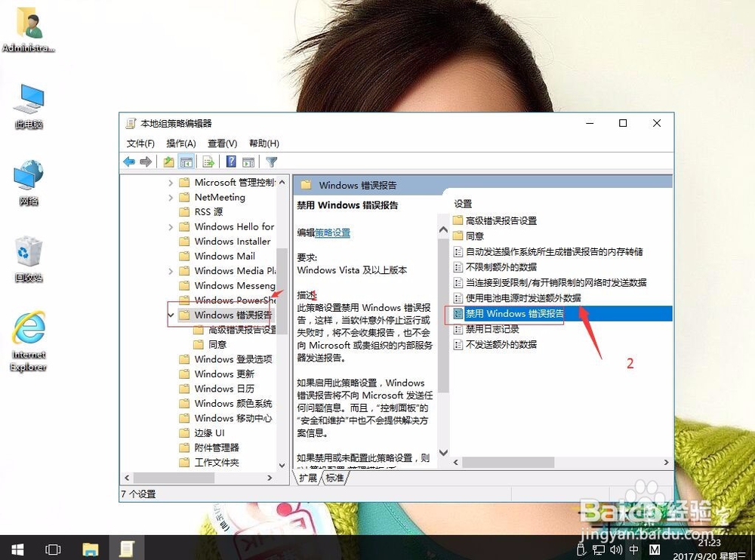Select the 高级错误报告设置 folder in settings list
Screen dimensions: 755x560
495,220
